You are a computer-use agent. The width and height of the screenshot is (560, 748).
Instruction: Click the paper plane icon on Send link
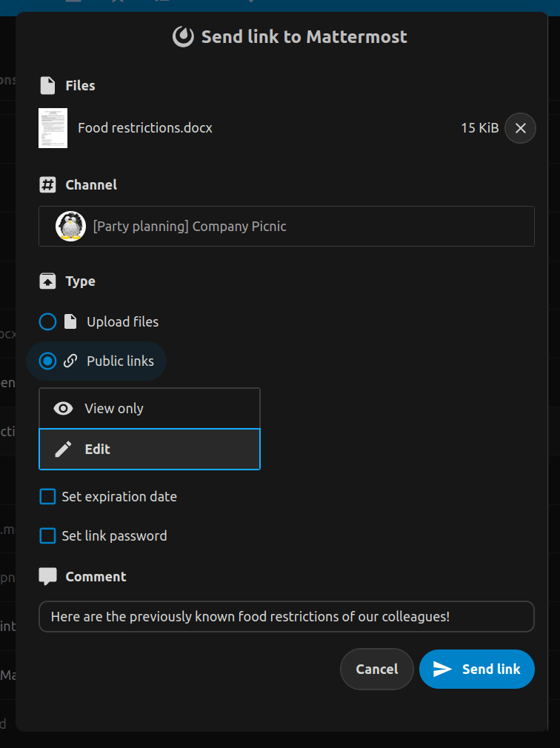coord(443,669)
